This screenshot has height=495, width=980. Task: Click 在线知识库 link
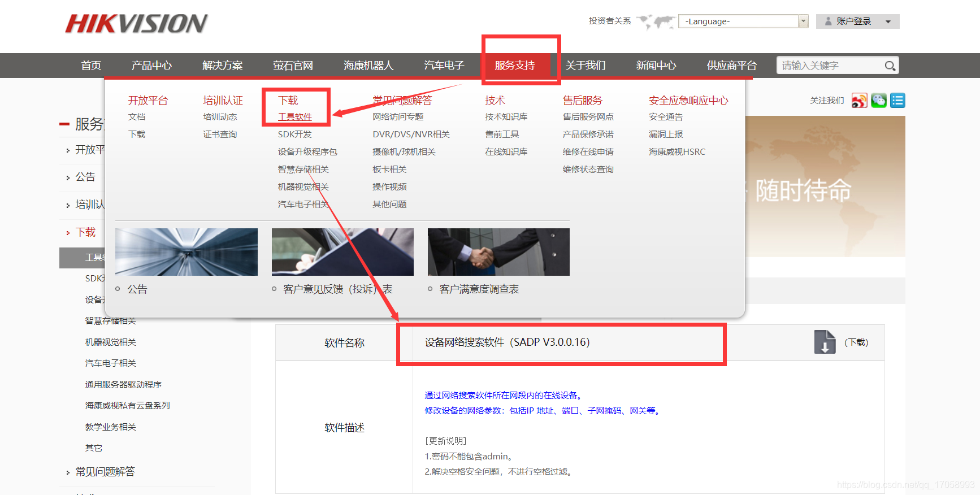(506, 152)
